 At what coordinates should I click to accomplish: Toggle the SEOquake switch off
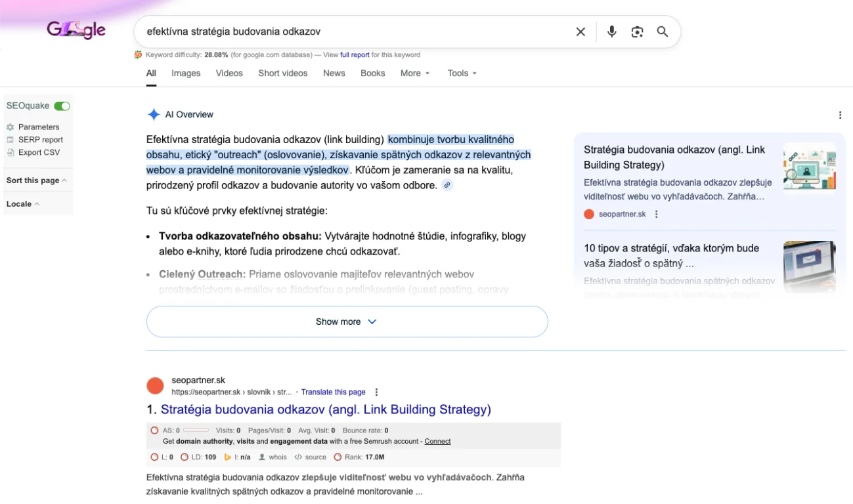click(x=62, y=106)
